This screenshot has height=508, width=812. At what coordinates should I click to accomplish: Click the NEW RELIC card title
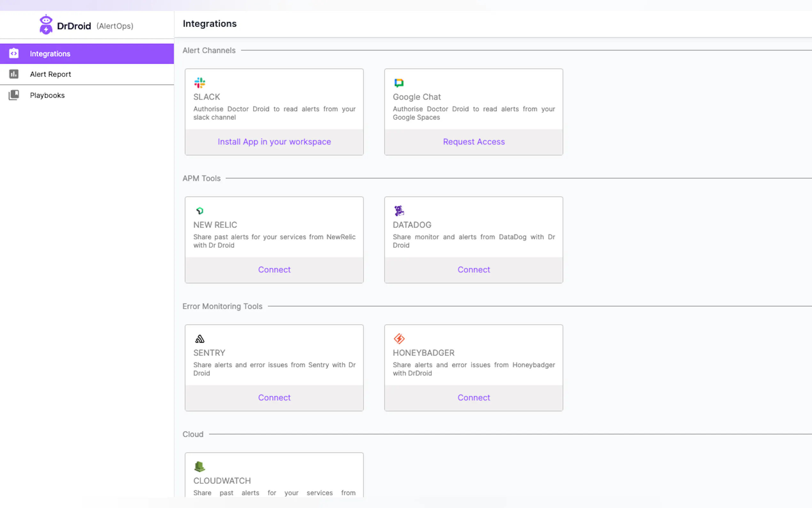215,225
